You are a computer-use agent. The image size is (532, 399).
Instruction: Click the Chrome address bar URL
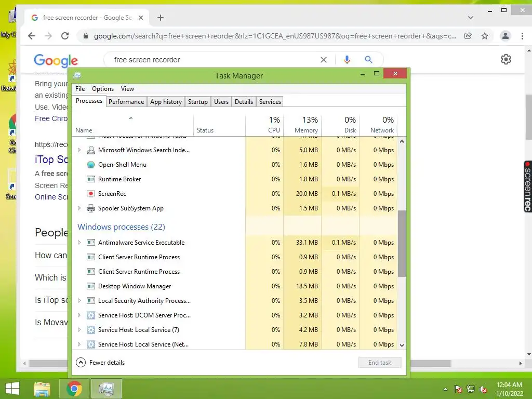tap(275, 36)
